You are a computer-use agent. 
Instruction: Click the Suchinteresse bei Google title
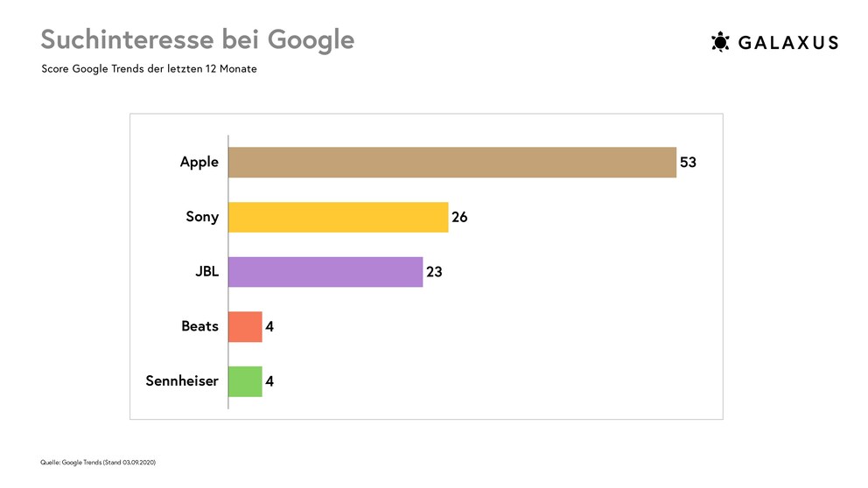[198, 40]
